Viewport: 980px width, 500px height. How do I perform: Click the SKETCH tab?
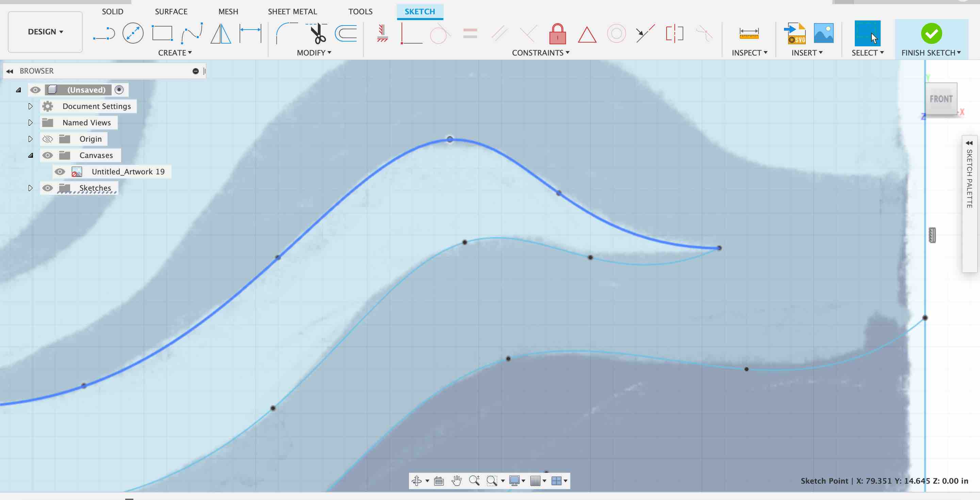(420, 12)
